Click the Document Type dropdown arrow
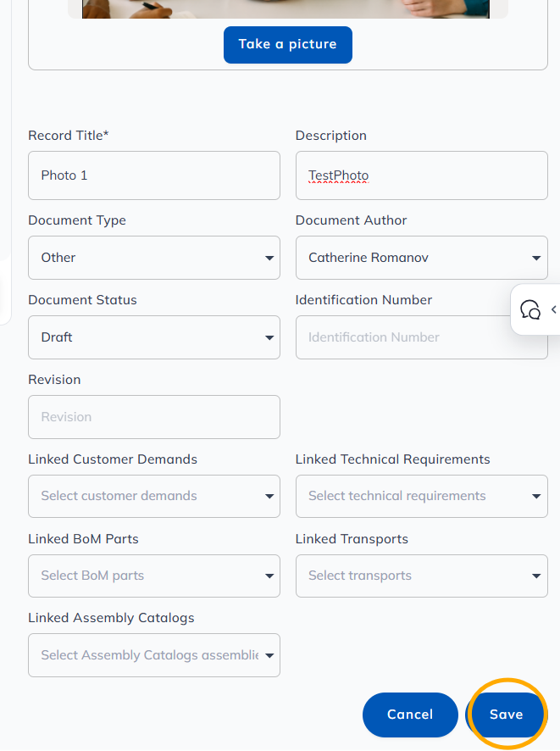Viewport: 560px width, 751px height. point(269,259)
